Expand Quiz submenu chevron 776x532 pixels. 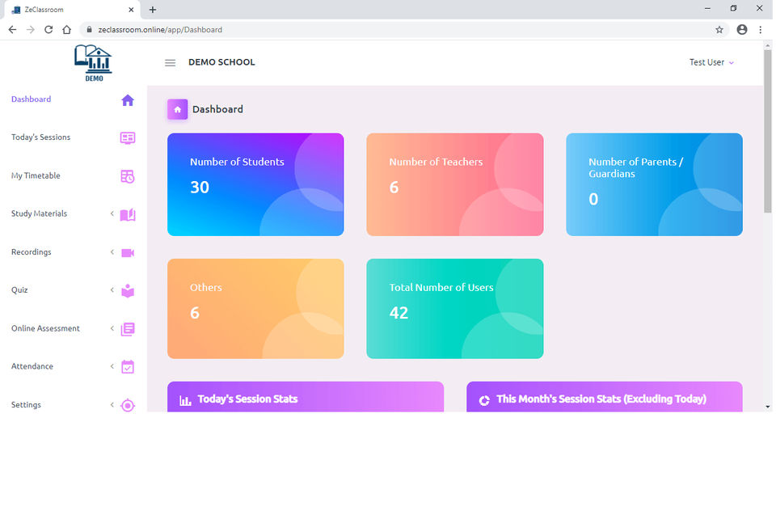[x=112, y=290]
